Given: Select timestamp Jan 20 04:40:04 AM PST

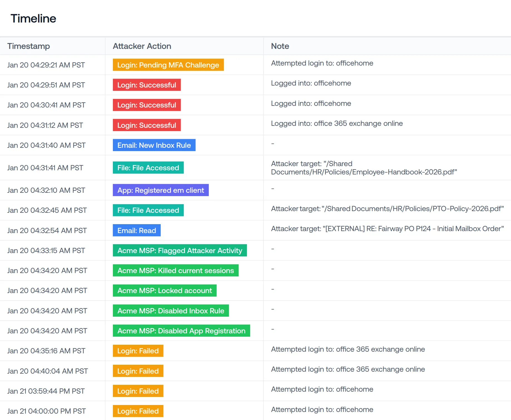Looking at the screenshot, I should coord(48,371).
